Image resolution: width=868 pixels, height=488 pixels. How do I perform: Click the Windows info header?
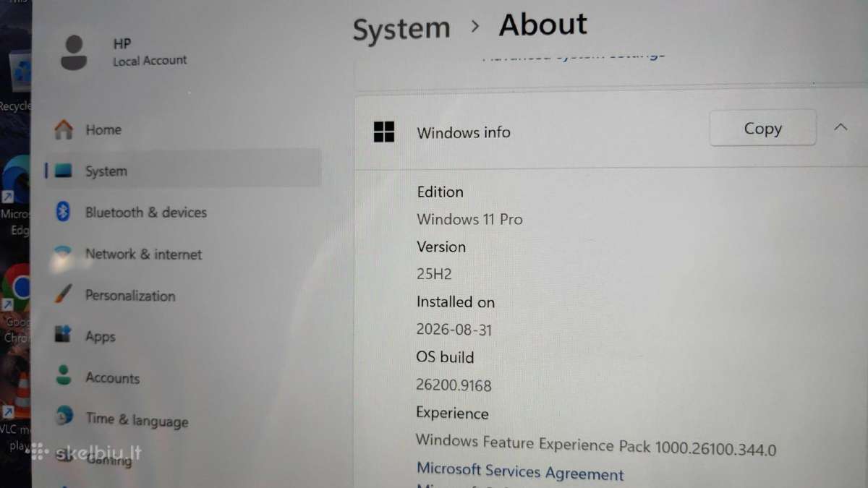point(464,132)
